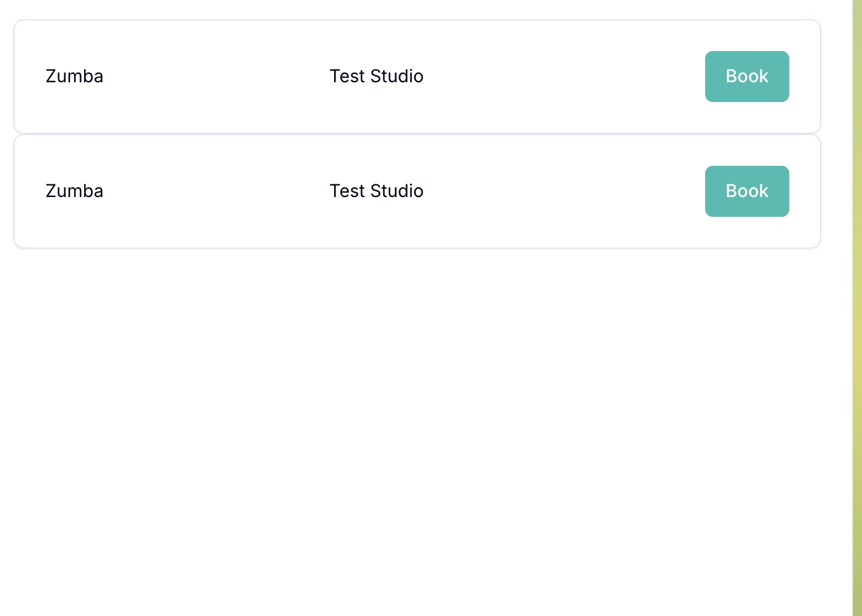Select Test Studio in the first class row
The width and height of the screenshot is (862, 616).
coord(376,77)
